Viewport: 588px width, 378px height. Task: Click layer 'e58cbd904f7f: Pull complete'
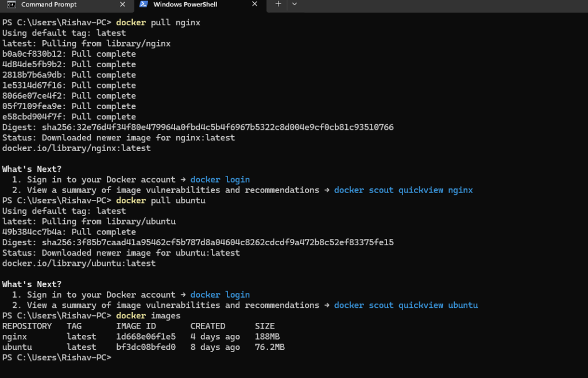pyautogui.click(x=69, y=117)
